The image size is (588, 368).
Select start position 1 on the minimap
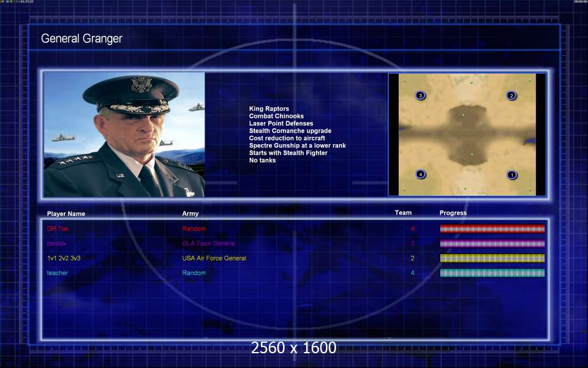512,175
